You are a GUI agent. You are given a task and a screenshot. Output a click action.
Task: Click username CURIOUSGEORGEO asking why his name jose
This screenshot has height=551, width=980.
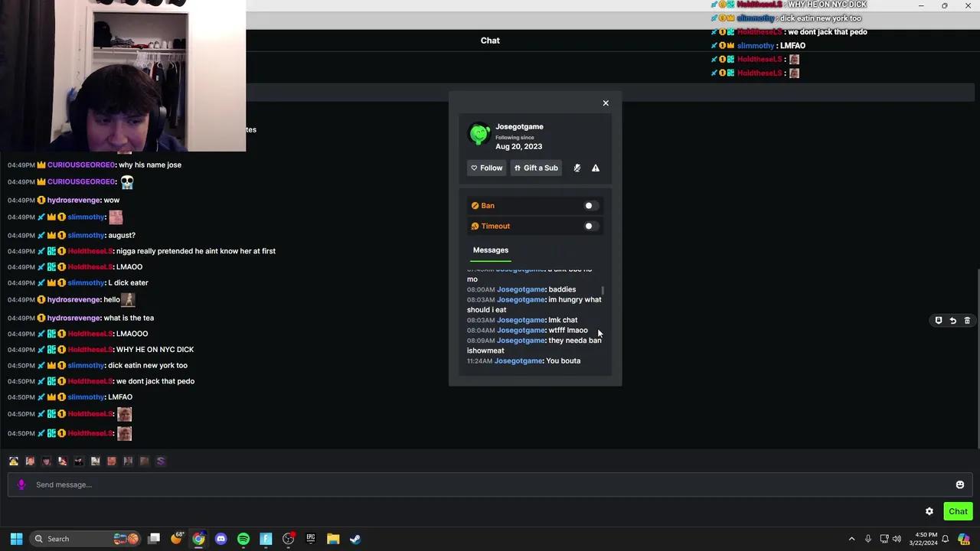tap(81, 165)
